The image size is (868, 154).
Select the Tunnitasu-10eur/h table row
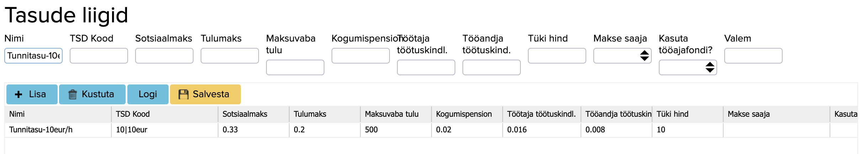tap(41, 130)
